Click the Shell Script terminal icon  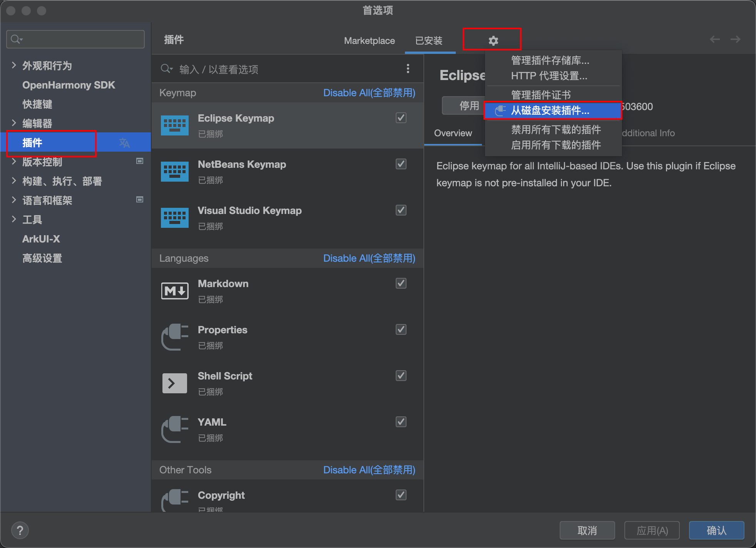(174, 383)
